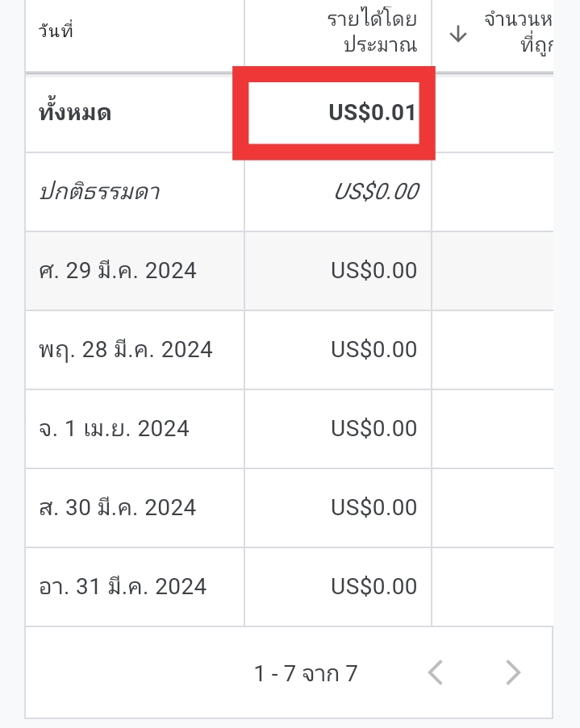Select the พฤ. 28 มี.ค. 2024 row

pyautogui.click(x=126, y=350)
